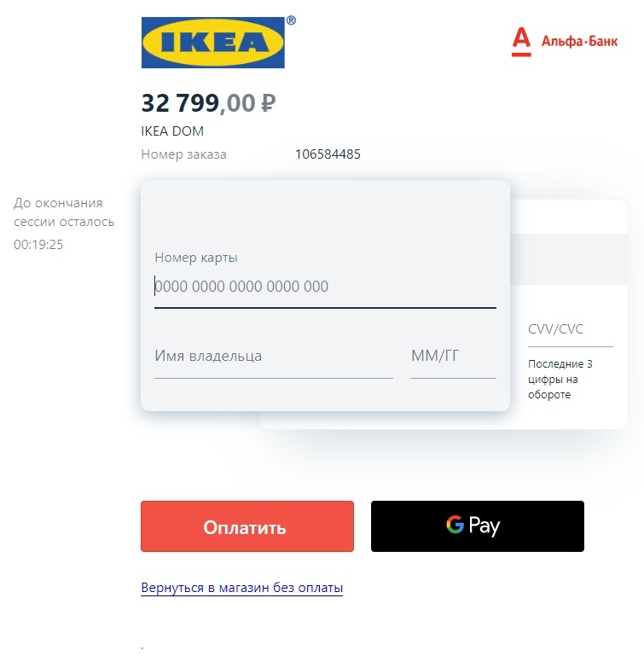Click the red Alfa-Bank letter A icon

521,42
